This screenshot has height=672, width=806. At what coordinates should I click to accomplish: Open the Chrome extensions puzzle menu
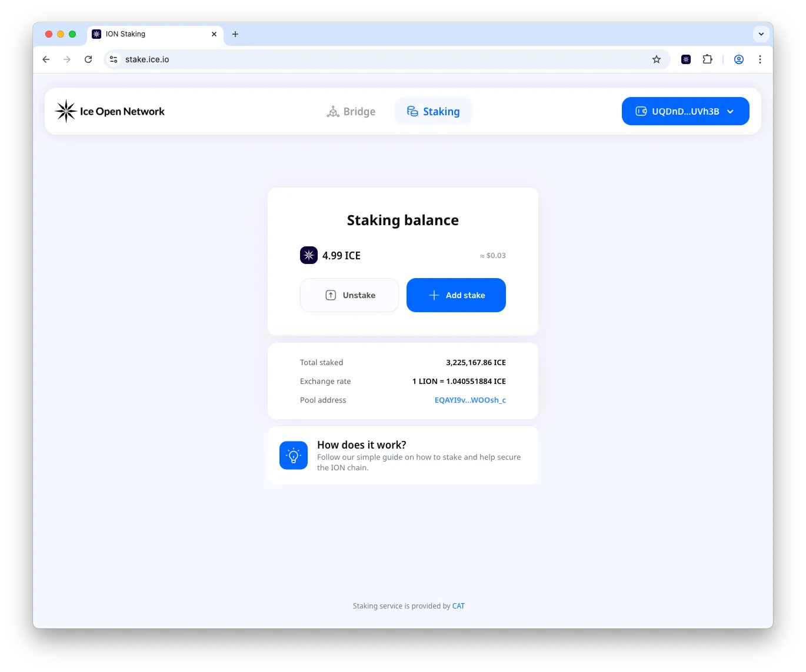pyautogui.click(x=707, y=59)
